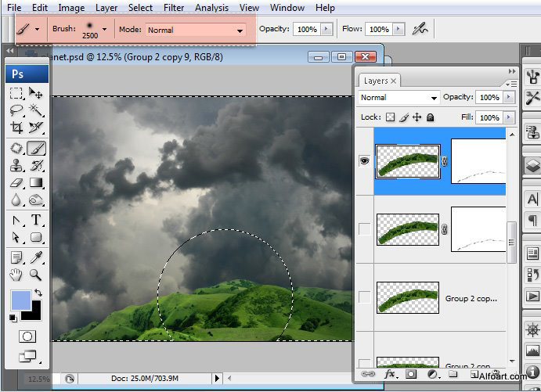Switch to the Layers tab

376,81
